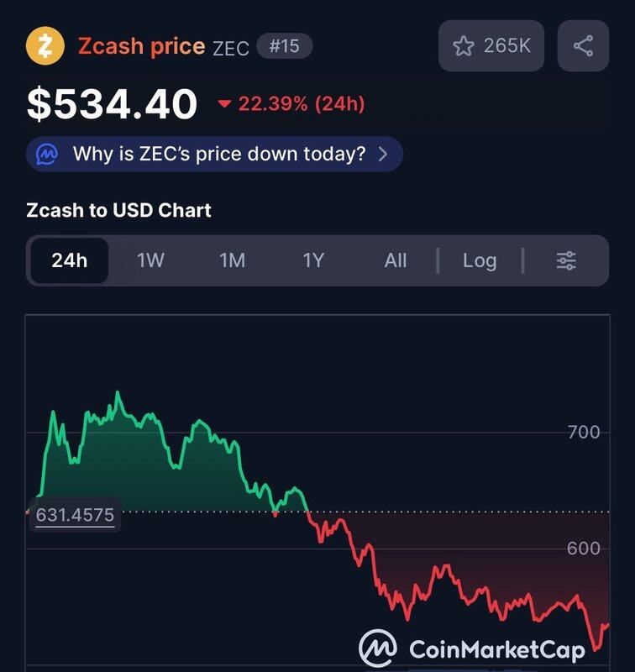
Task: Tap the share icon button
Action: pyautogui.click(x=583, y=45)
